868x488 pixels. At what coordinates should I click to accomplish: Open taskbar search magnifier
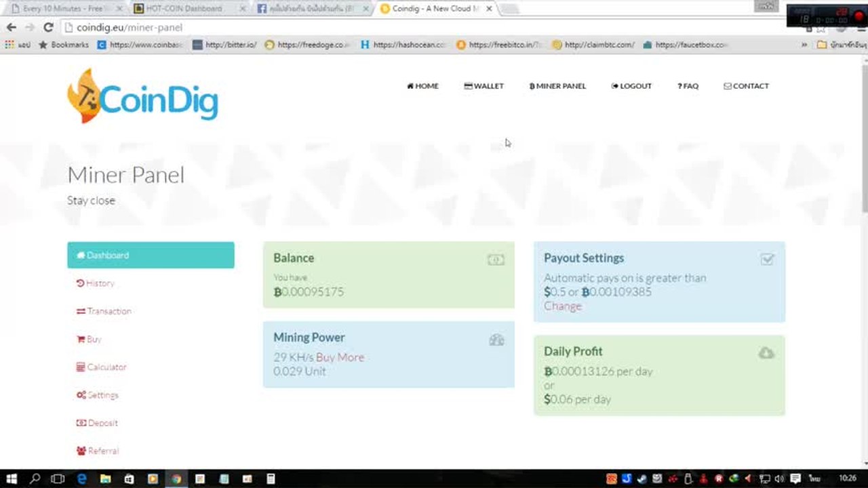tap(35, 479)
